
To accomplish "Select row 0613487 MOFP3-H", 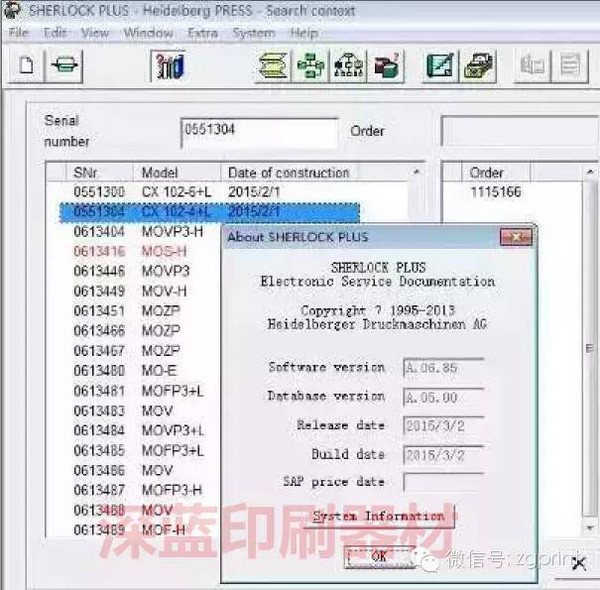I will (x=138, y=490).
